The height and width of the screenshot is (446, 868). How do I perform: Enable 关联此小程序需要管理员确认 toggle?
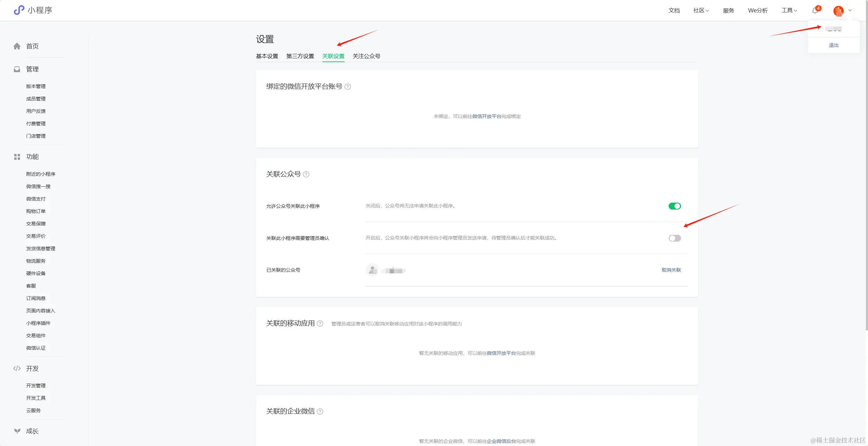(674, 239)
